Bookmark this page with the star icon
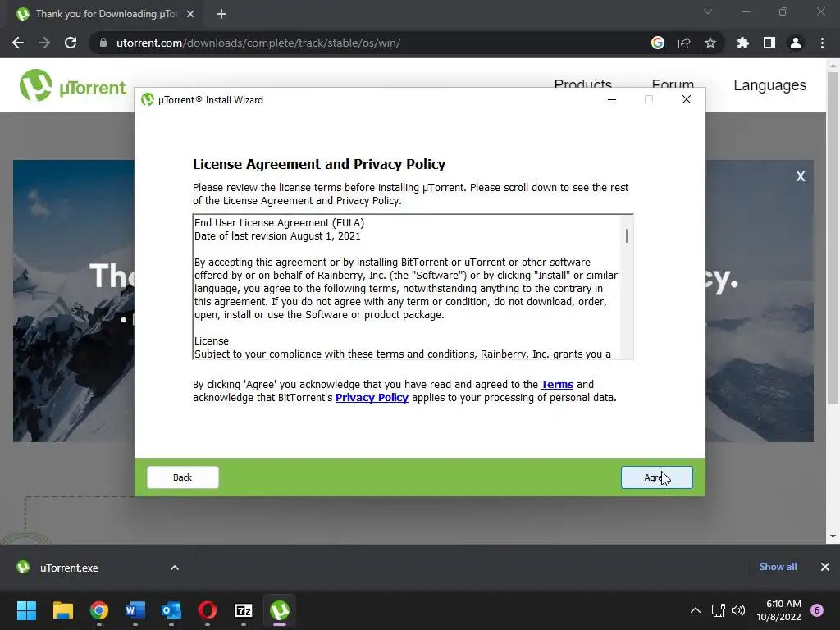The width and height of the screenshot is (840, 630). 710,43
